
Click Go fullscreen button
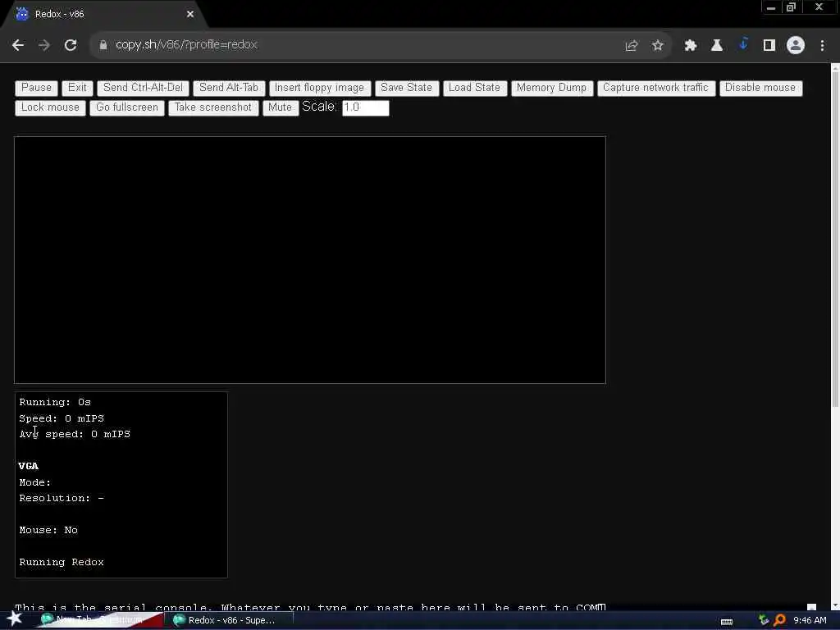pos(127,107)
